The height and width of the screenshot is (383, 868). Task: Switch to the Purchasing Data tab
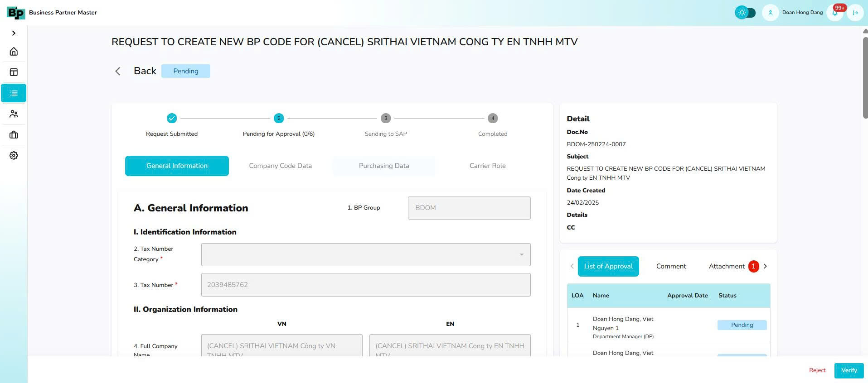384,166
